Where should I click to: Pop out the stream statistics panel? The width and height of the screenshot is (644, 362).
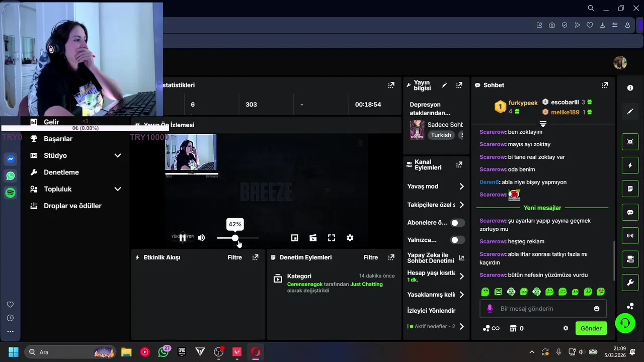tap(391, 85)
